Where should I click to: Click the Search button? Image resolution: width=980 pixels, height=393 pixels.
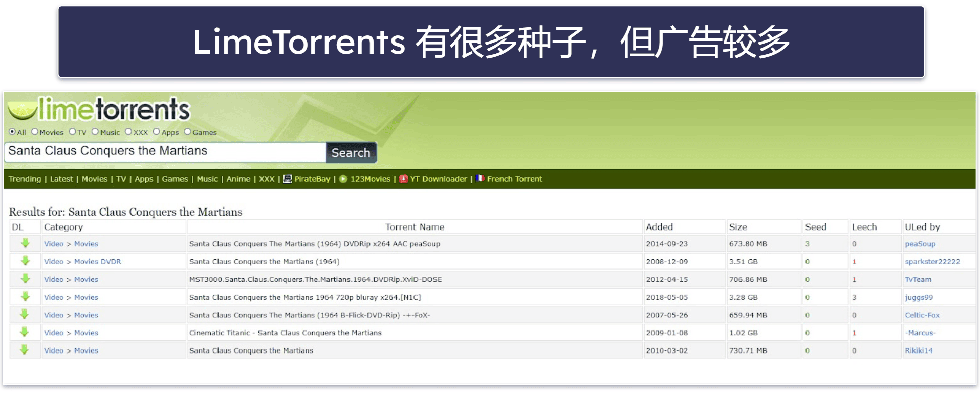(x=351, y=153)
